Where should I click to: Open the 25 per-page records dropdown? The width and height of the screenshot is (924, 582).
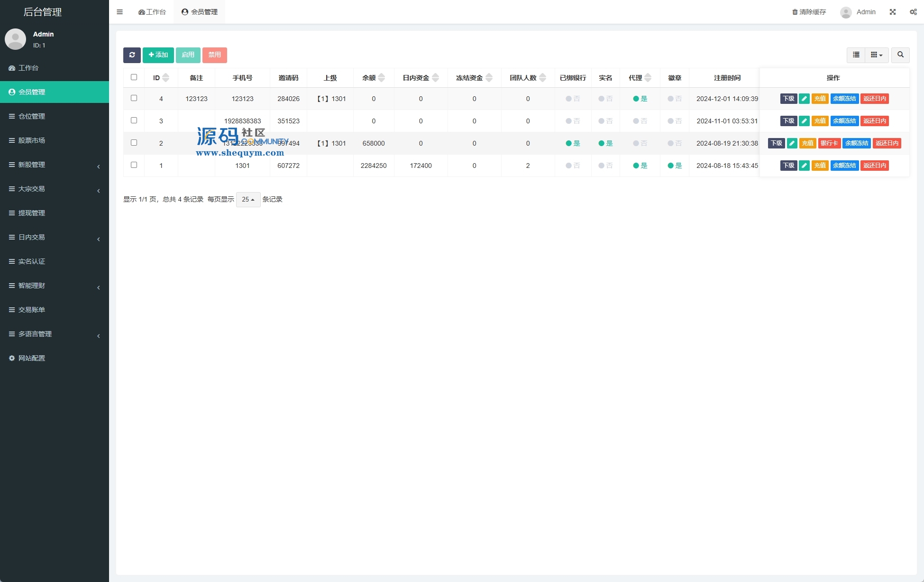tap(248, 200)
